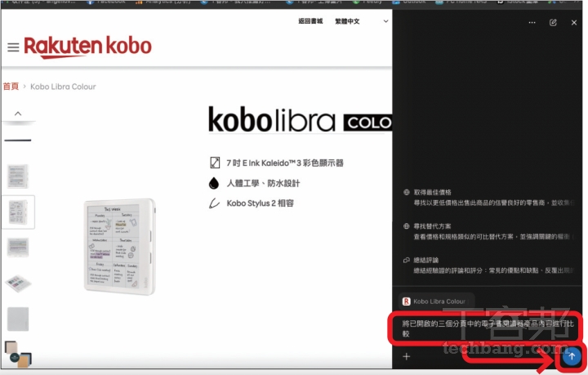Start a new chat with compose icon
This screenshot has width=588, height=375.
[553, 23]
